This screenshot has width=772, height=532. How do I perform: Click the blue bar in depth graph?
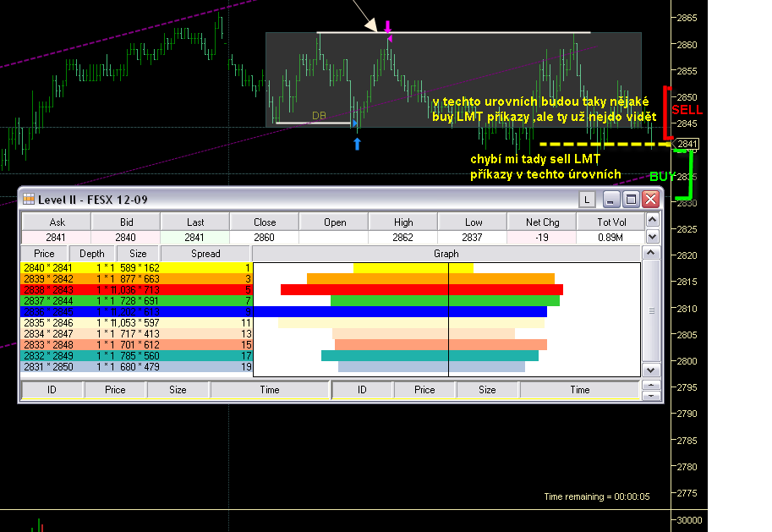coord(400,312)
